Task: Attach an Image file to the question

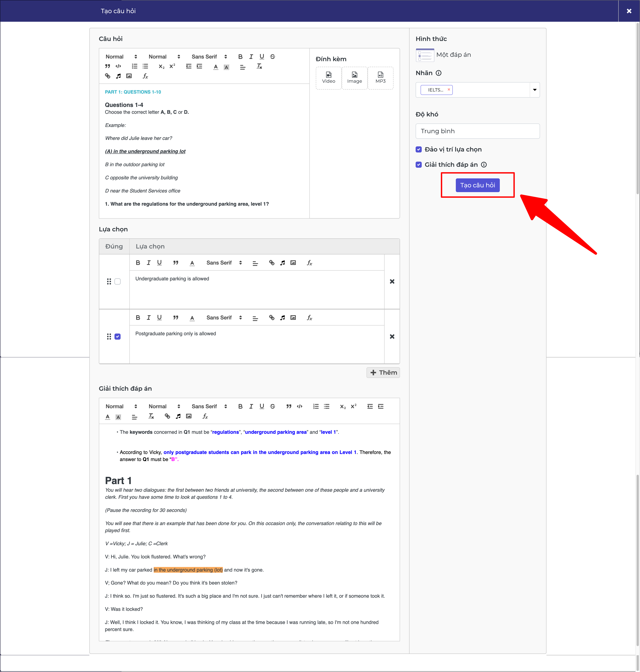Action: point(354,78)
